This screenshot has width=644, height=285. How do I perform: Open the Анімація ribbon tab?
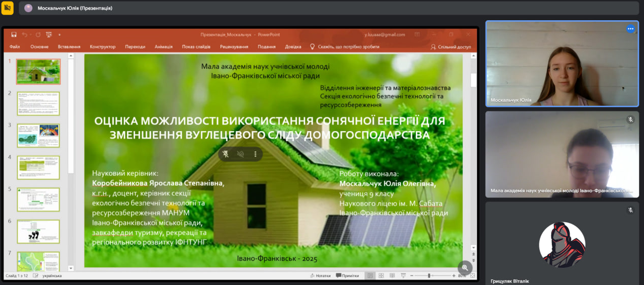[x=163, y=47]
